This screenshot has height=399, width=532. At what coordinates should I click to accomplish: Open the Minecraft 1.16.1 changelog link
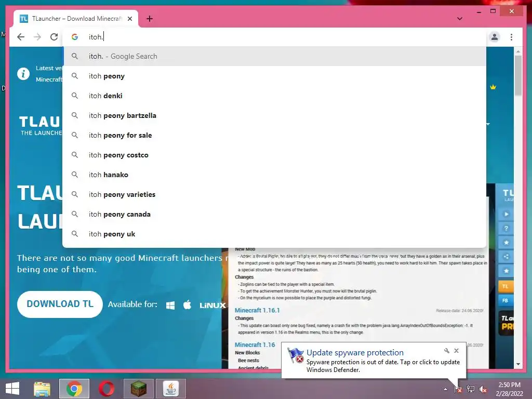click(x=257, y=310)
